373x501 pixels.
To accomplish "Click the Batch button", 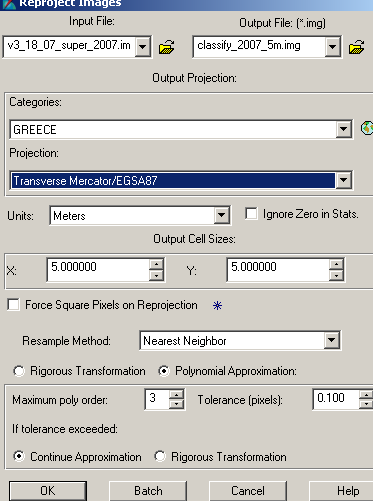I will (x=148, y=491).
